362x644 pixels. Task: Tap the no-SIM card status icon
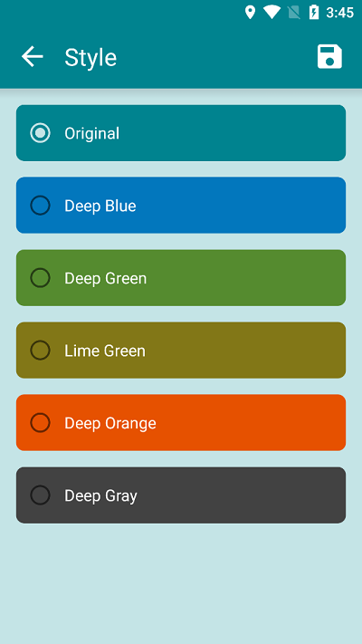(x=294, y=13)
